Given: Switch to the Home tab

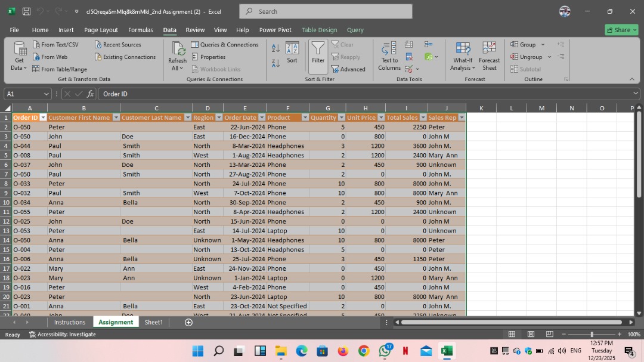Looking at the screenshot, I should (x=41, y=30).
